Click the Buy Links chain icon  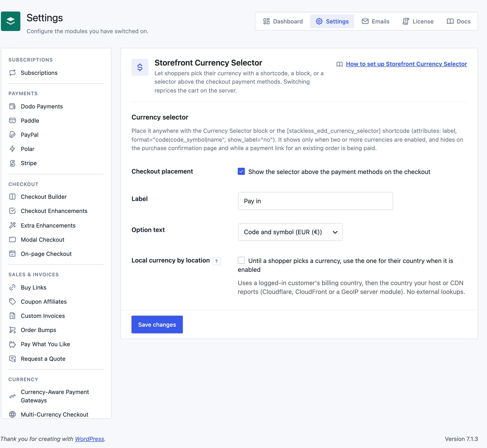12,287
